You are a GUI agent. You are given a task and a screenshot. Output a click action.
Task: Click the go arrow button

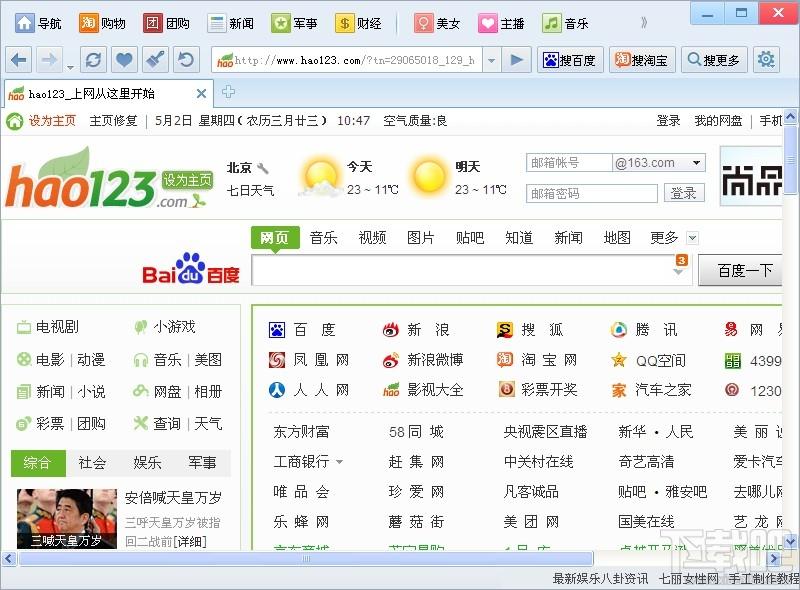click(x=516, y=60)
